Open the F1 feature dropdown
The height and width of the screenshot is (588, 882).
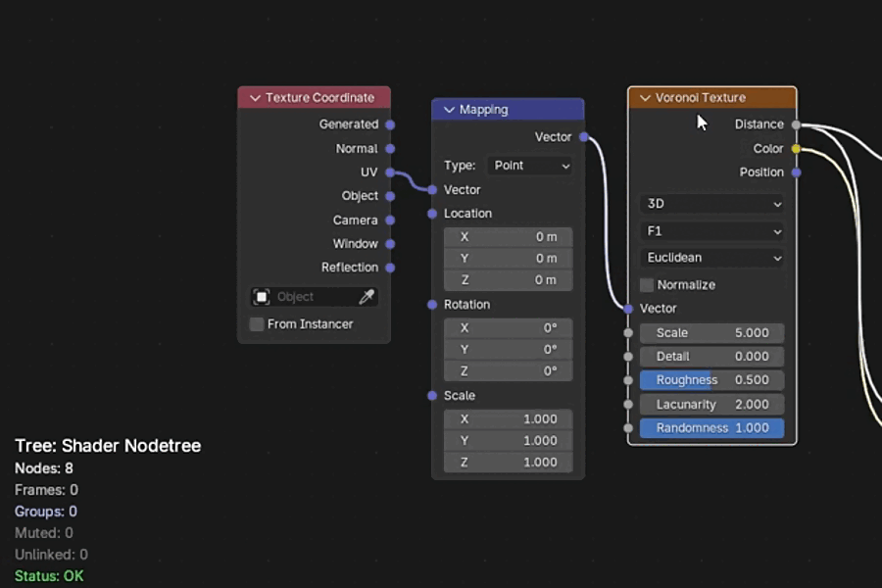click(x=712, y=231)
